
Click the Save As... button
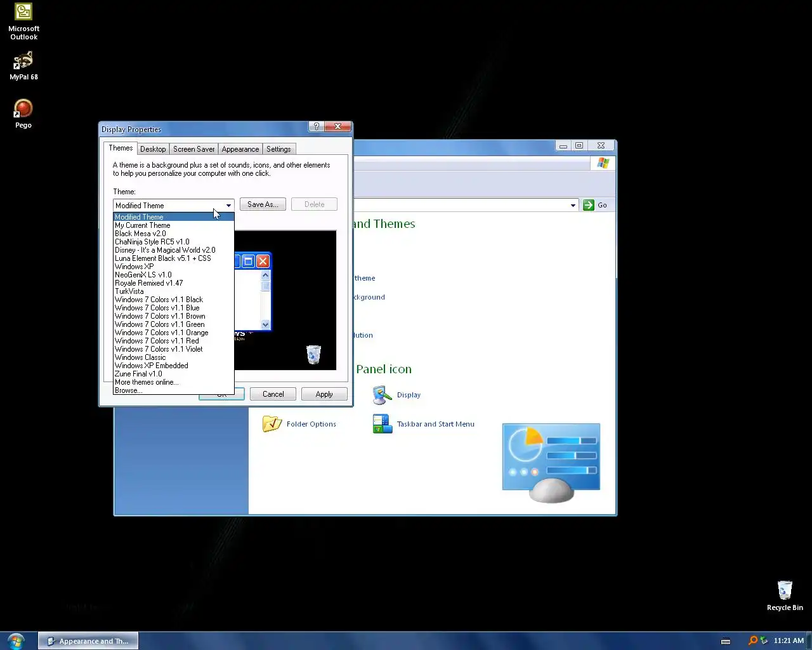click(x=263, y=204)
